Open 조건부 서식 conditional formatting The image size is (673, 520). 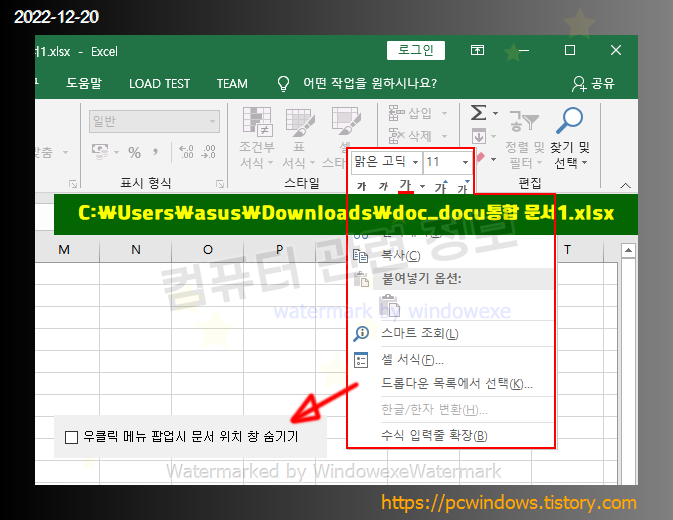256,137
